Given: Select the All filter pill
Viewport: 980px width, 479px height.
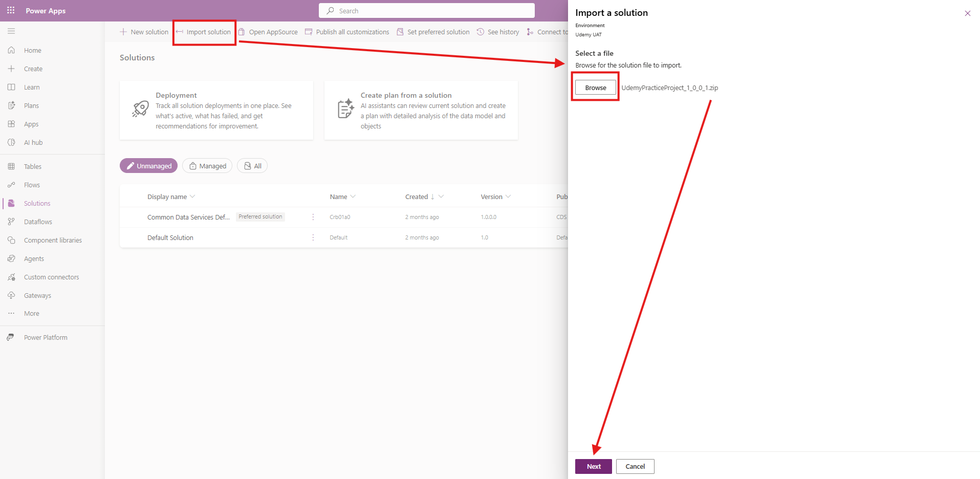Looking at the screenshot, I should pos(252,166).
